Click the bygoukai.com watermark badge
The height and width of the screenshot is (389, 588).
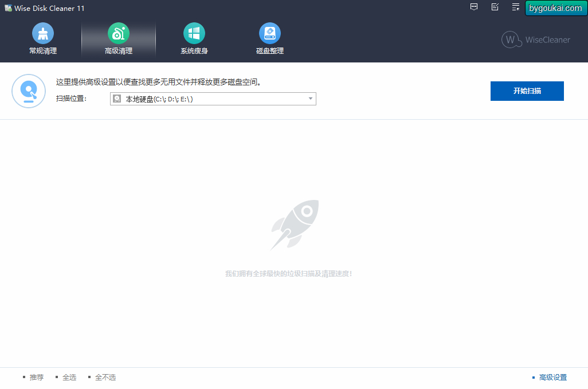point(556,8)
